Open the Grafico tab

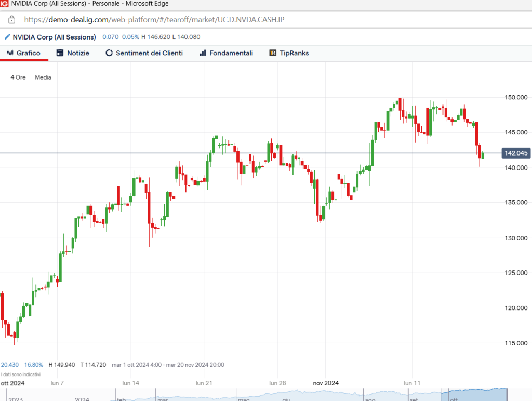(24, 53)
